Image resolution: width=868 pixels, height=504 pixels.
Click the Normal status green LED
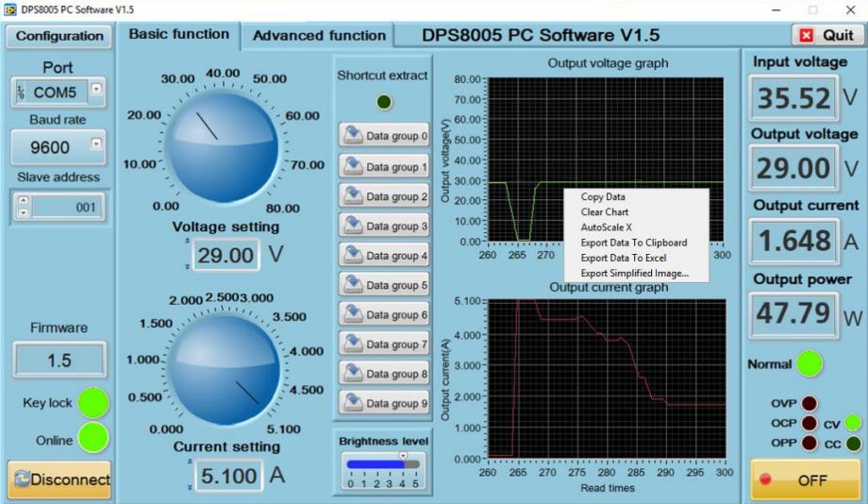pos(810,364)
